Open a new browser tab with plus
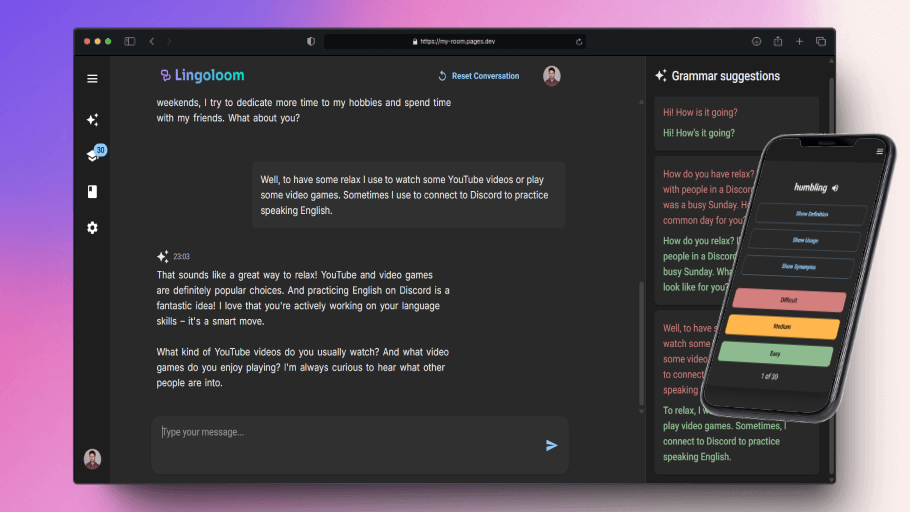 point(799,41)
